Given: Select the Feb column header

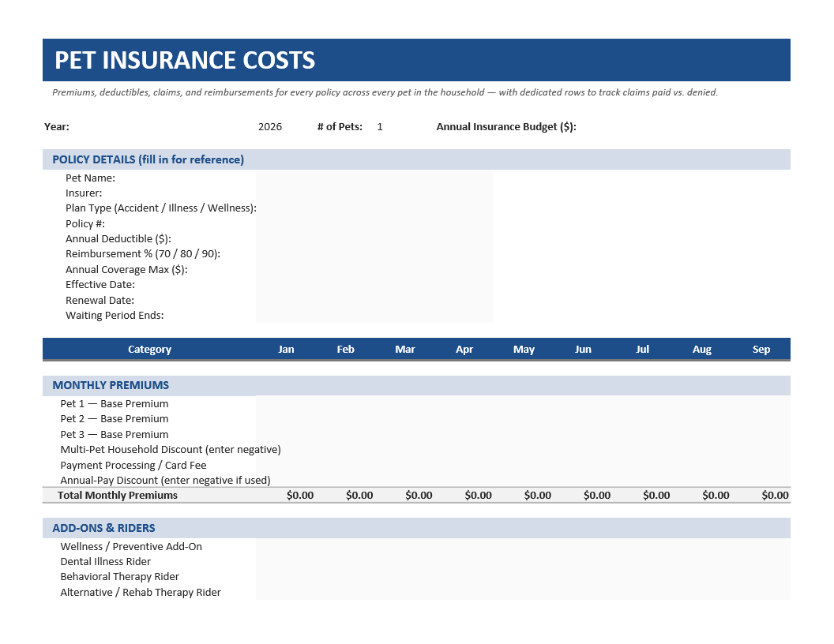Looking at the screenshot, I should 345,349.
